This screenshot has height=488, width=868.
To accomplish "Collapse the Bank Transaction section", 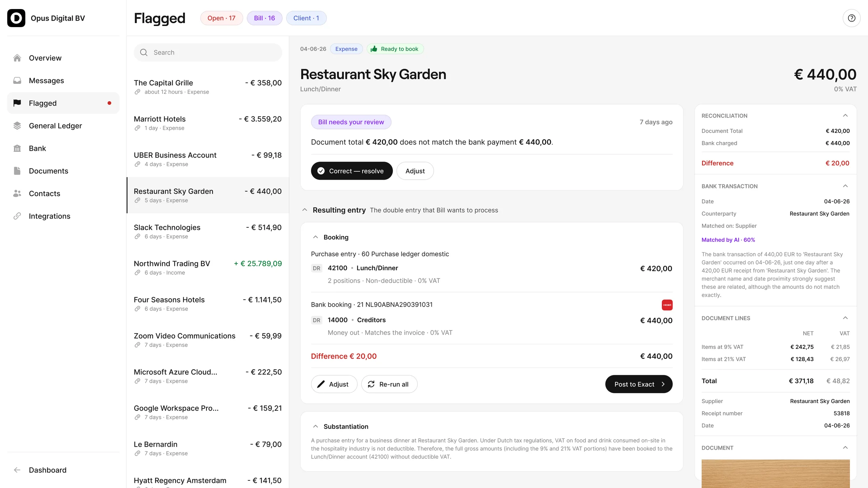I will click(845, 186).
